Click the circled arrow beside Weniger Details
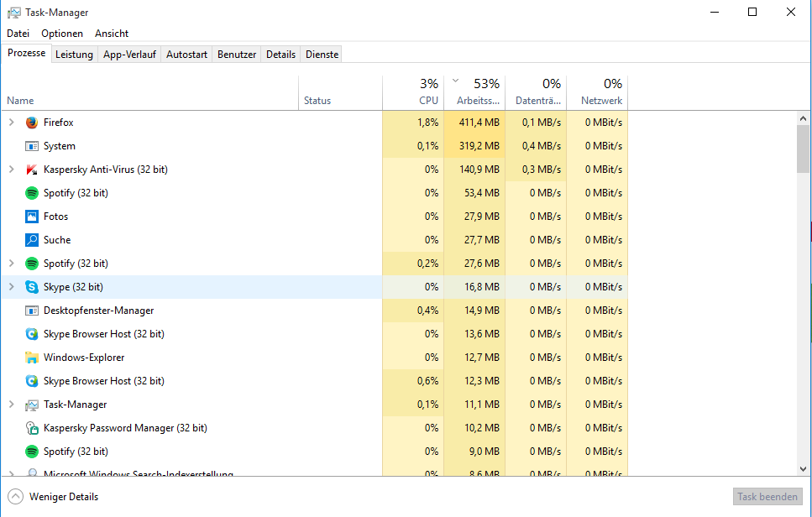This screenshot has width=812, height=517. point(16,497)
